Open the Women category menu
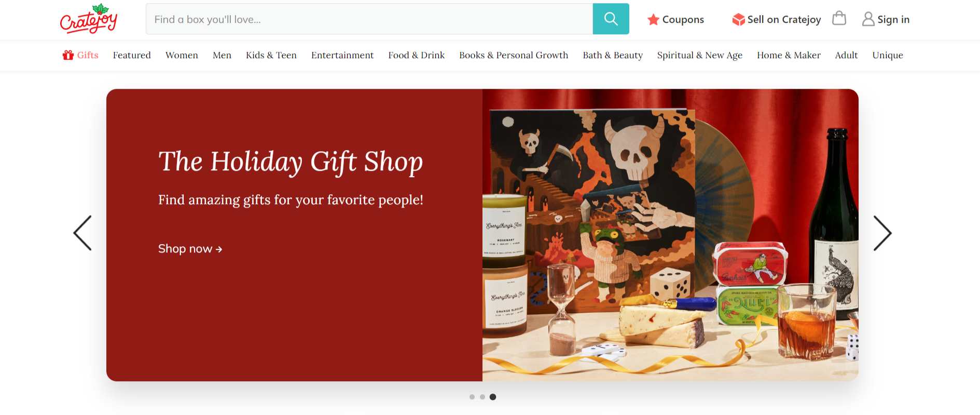980x415 pixels. pos(182,55)
